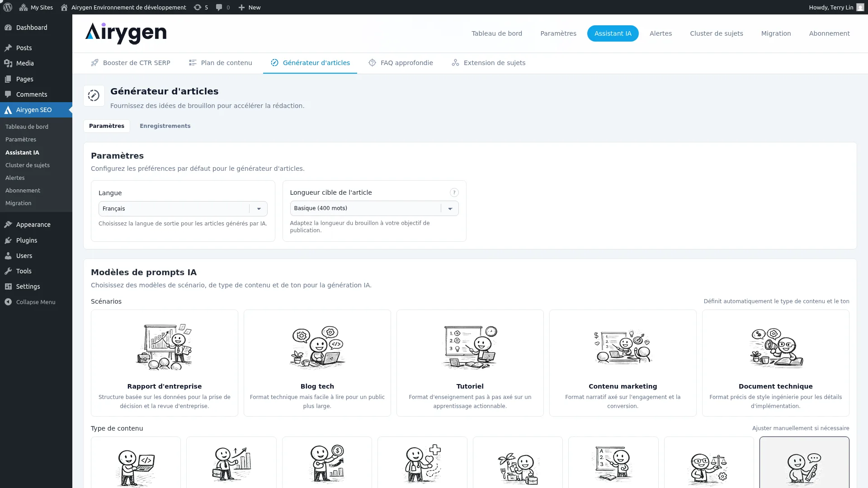The image size is (868, 488).
Task: Open the Tableau de bord sidebar submenu
Action: tap(27, 127)
